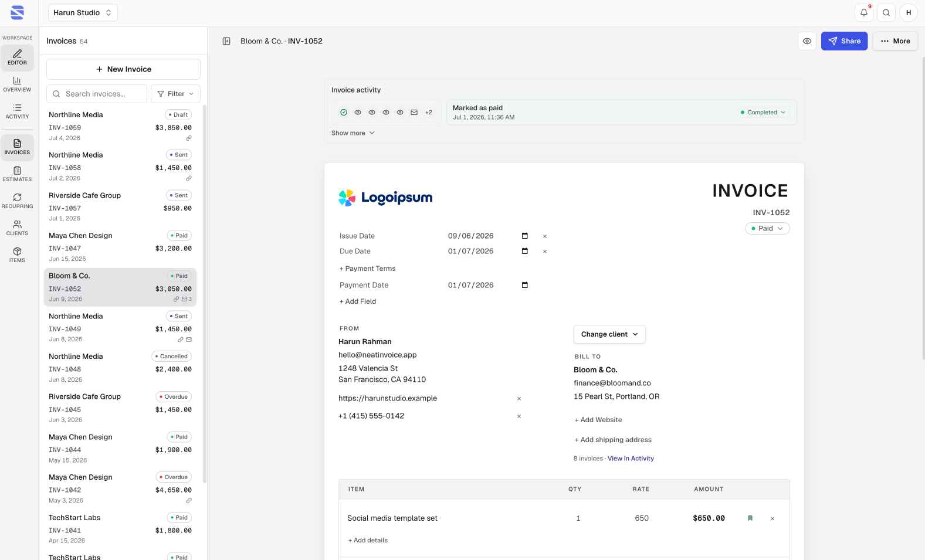Select Northline Media INV-1059 draft invoice

click(120, 126)
